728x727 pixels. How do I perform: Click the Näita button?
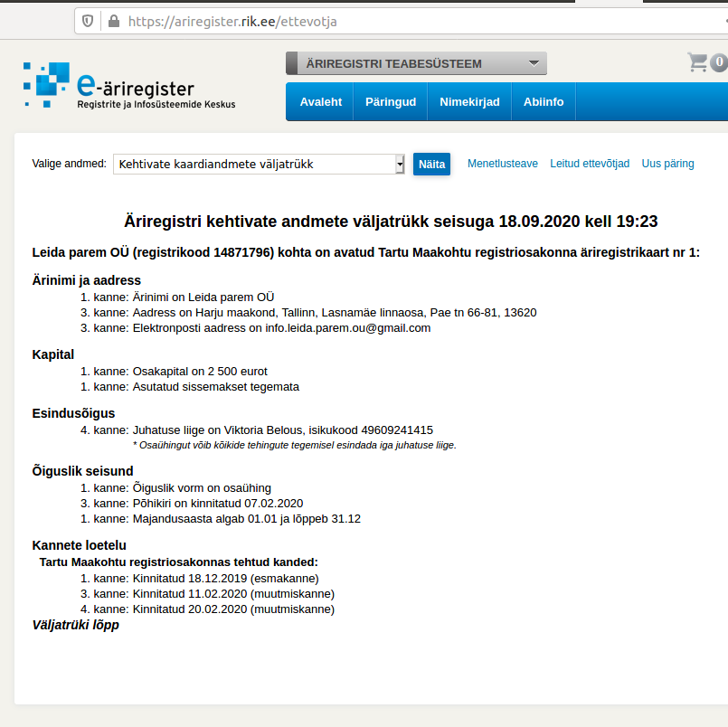[x=431, y=164]
